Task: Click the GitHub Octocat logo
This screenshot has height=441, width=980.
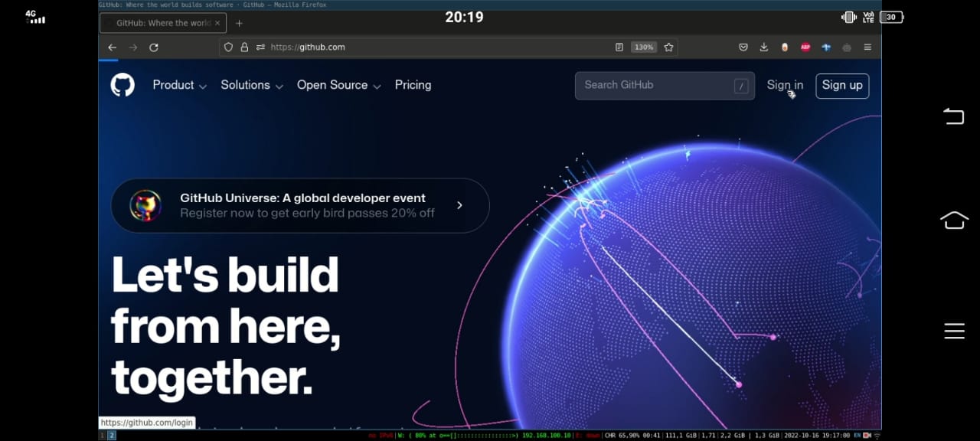Action: [122, 85]
